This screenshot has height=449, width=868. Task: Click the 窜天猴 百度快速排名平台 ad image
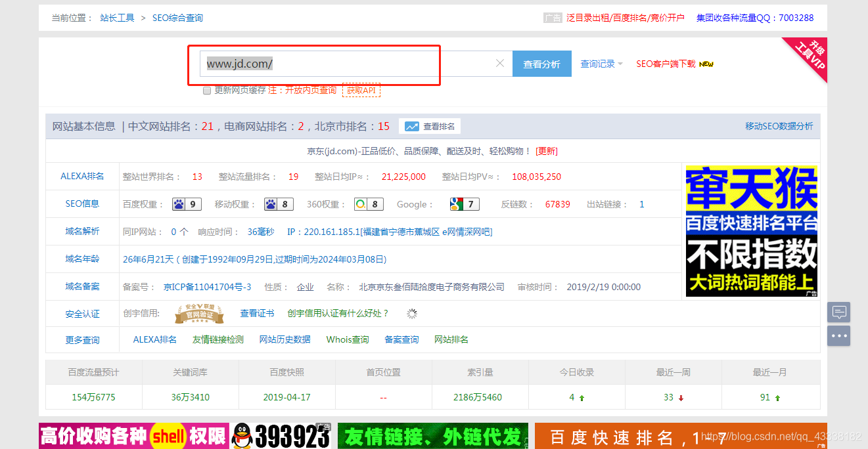pos(752,230)
